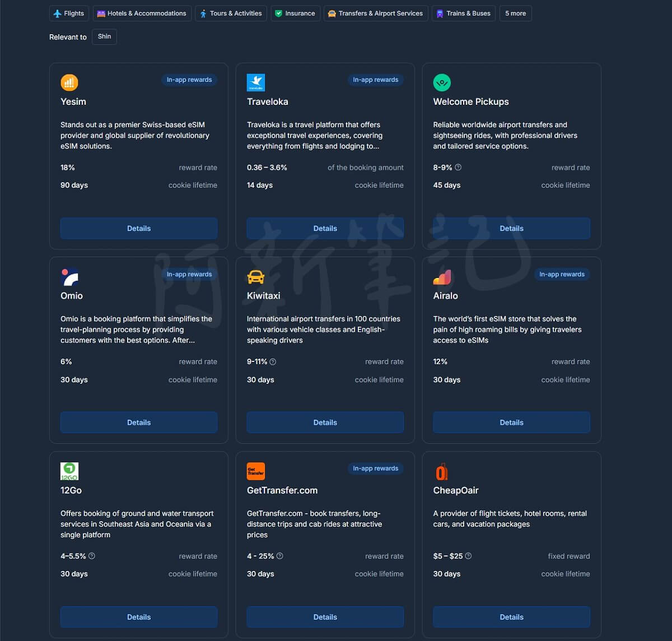
Task: View Details of Kiwitaxi program
Action: [325, 422]
